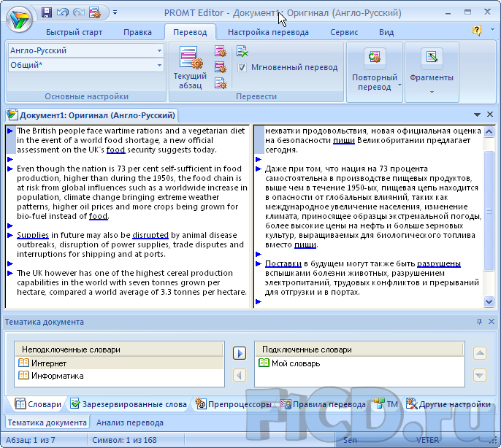Open the Быстрый старт ribbon tab

pos(74,32)
